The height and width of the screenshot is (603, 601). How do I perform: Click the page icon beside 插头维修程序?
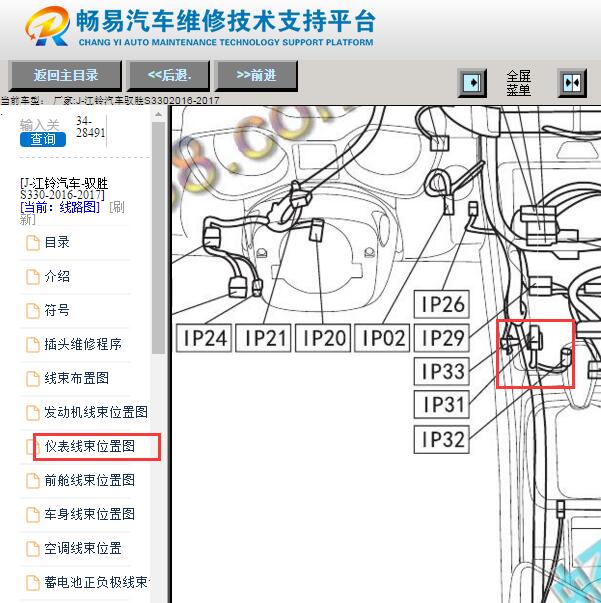click(33, 345)
